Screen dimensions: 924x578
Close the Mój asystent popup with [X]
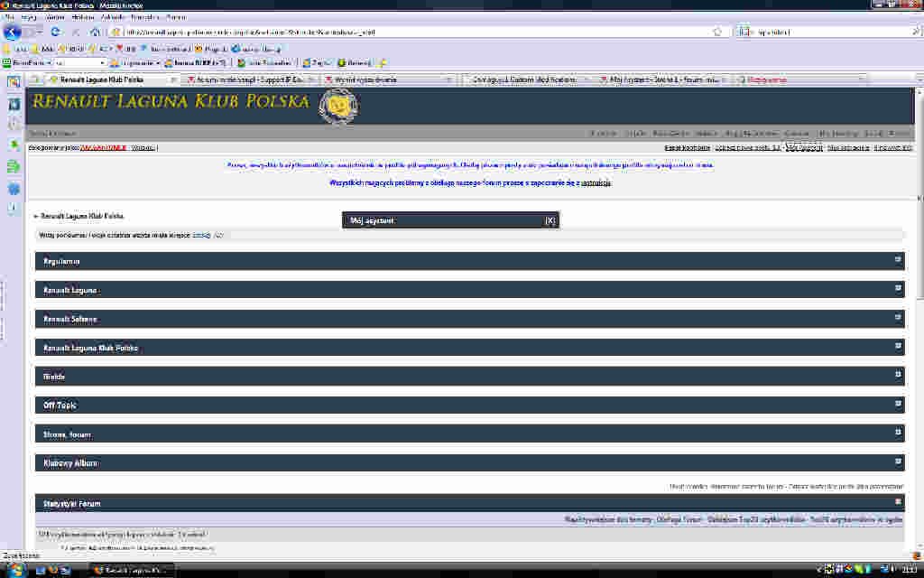point(550,220)
